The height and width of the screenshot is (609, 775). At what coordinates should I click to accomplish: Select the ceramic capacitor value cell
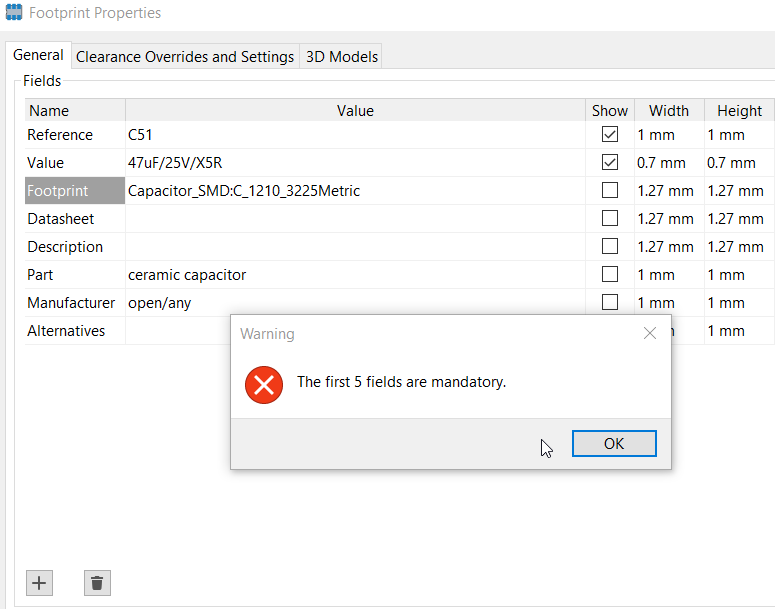point(355,274)
